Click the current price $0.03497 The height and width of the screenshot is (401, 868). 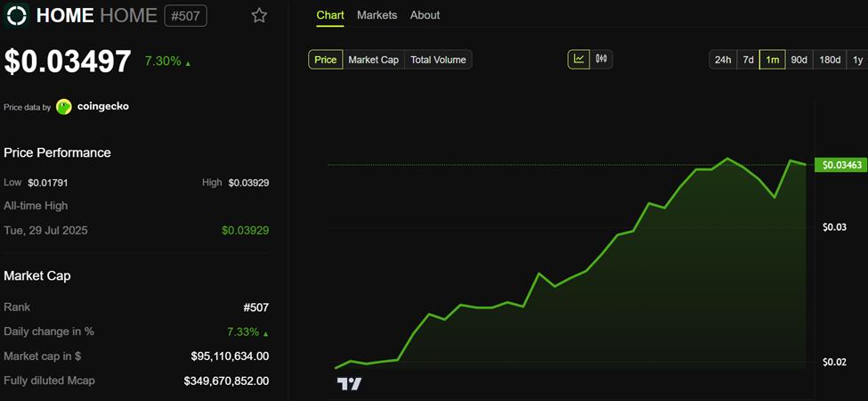coord(68,61)
